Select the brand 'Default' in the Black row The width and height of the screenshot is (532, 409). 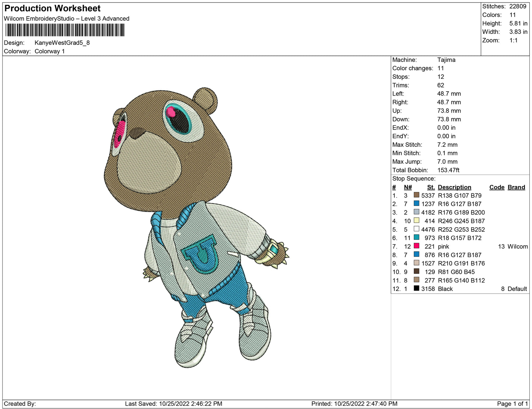pos(517,289)
